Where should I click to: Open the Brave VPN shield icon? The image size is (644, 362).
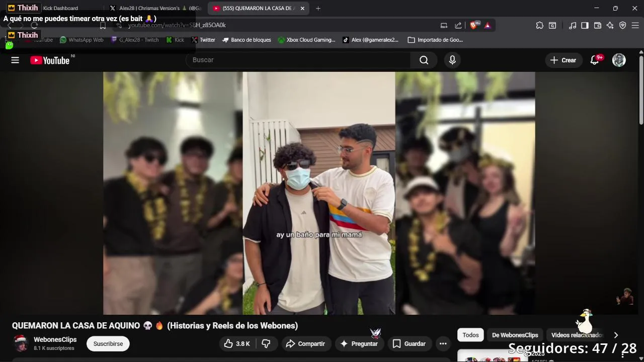(622, 25)
